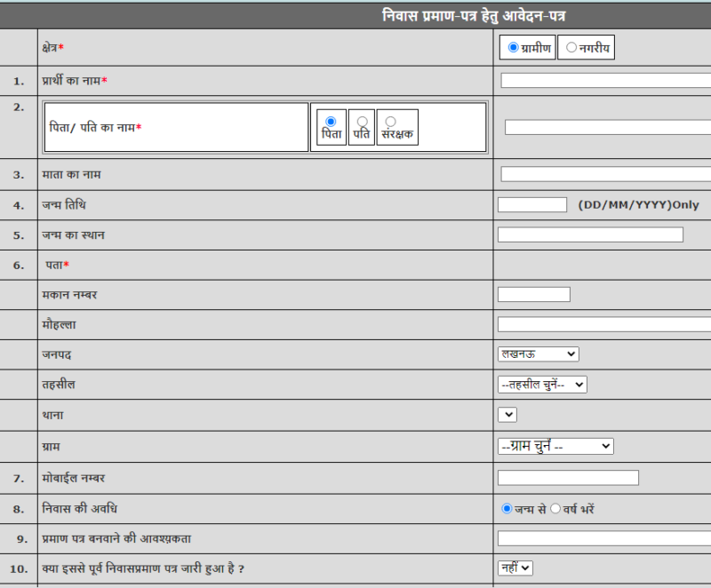Screen dimensions: 711x588
Task: Choose संरक्षक radio option
Action: coord(390,122)
